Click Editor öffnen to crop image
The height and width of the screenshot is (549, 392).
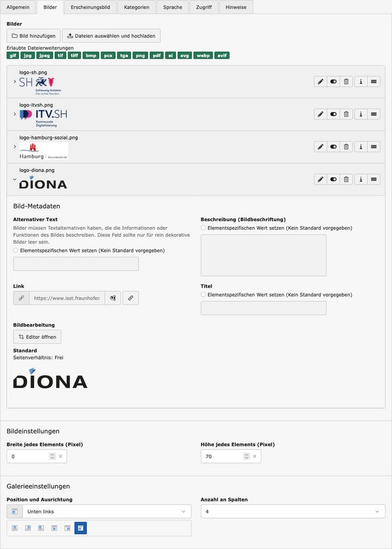(37, 337)
